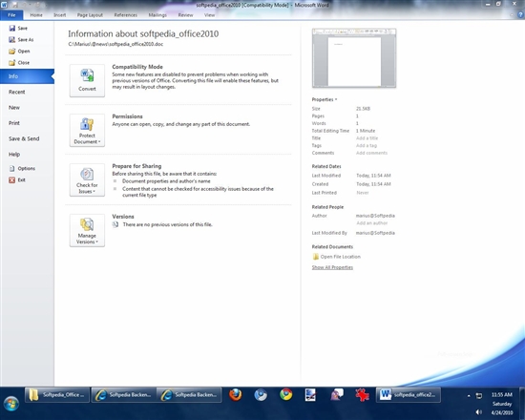Open the Google Chrome taskbar icon
The image size is (525, 420).
point(286,395)
